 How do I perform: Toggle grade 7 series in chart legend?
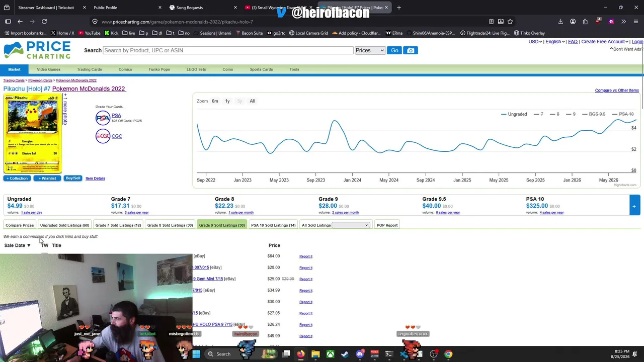point(538,114)
